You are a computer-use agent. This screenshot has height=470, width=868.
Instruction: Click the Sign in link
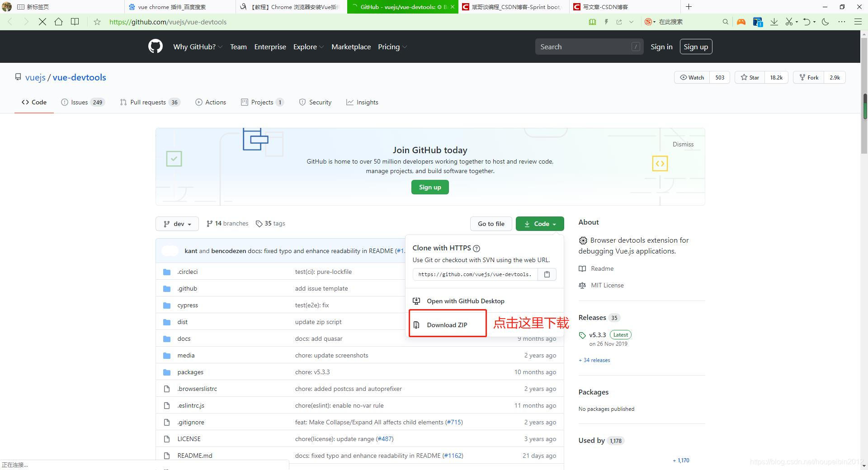coord(661,47)
